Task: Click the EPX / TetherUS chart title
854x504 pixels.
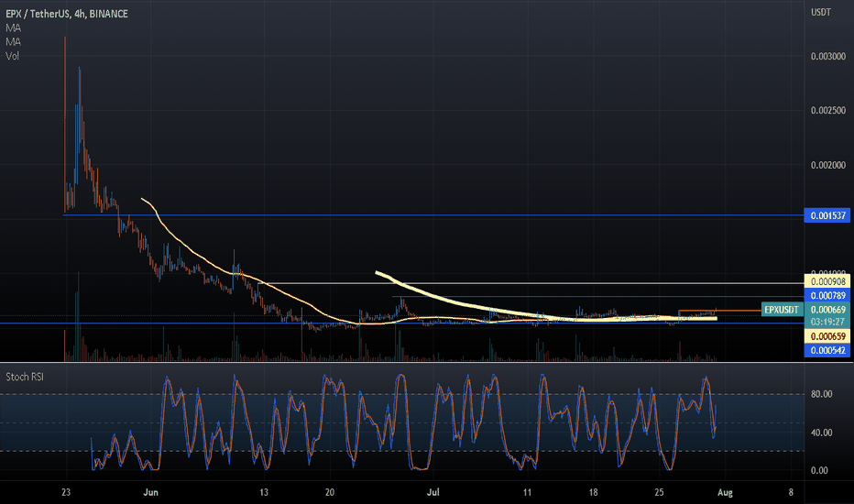Action: click(67, 14)
